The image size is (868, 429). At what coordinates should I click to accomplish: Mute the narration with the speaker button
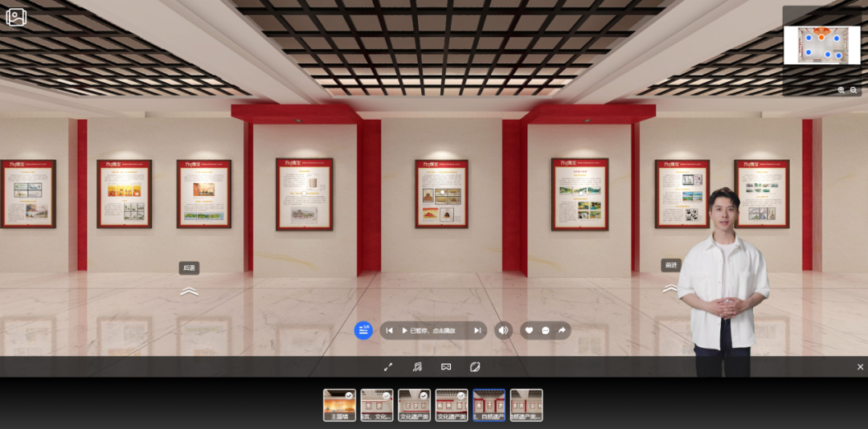[x=503, y=330]
